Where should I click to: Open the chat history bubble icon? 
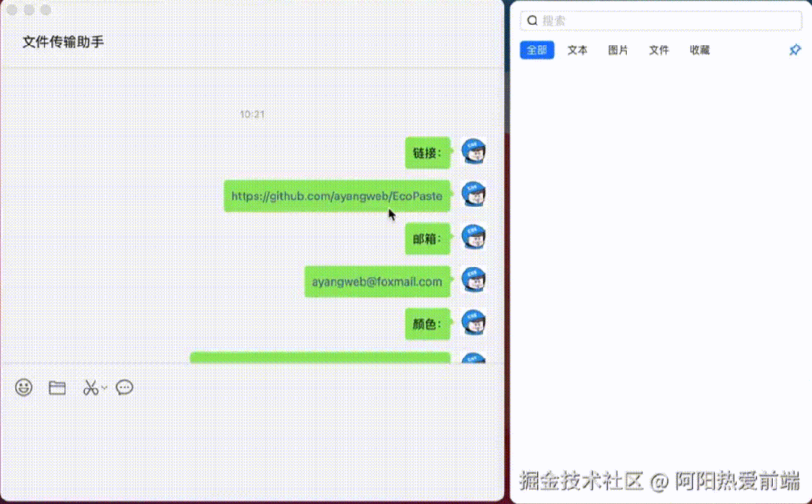pos(124,387)
